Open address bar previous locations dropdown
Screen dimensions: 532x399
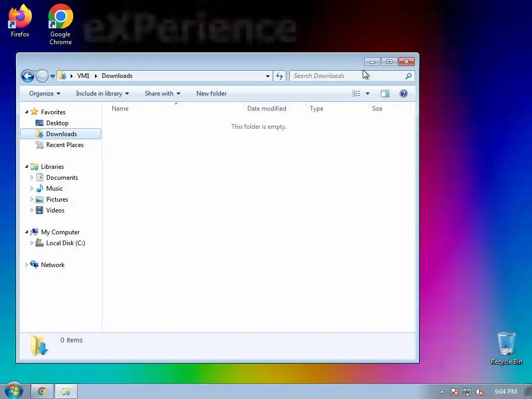[x=268, y=76]
